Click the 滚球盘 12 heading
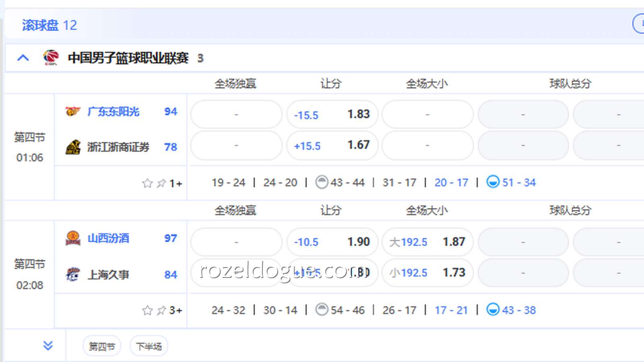 coord(50,25)
